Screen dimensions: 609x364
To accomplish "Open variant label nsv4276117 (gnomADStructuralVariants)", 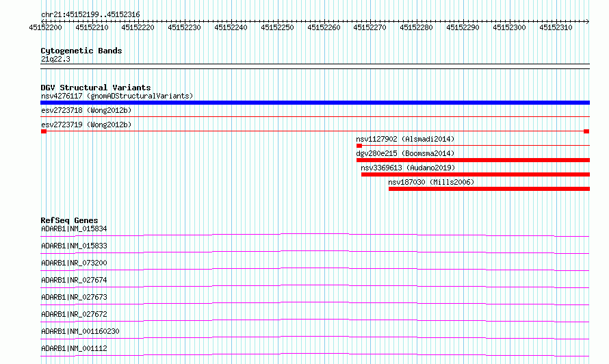I will coord(117,96).
